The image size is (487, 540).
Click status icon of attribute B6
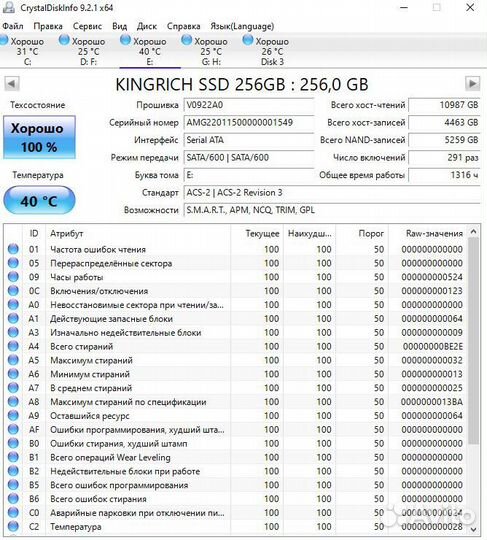pos(13,499)
